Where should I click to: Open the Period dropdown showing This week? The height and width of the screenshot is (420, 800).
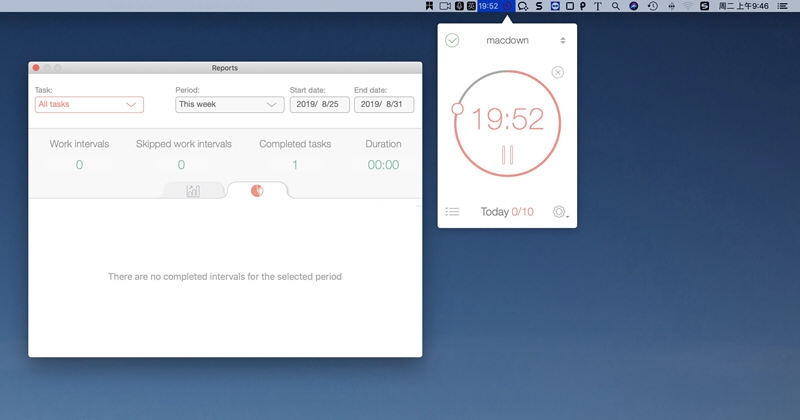[x=230, y=105]
